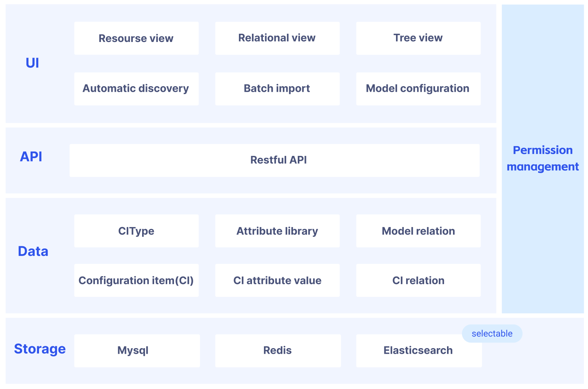This screenshot has width=588, height=389.
Task: Click the Automatic discovery box
Action: [136, 89]
